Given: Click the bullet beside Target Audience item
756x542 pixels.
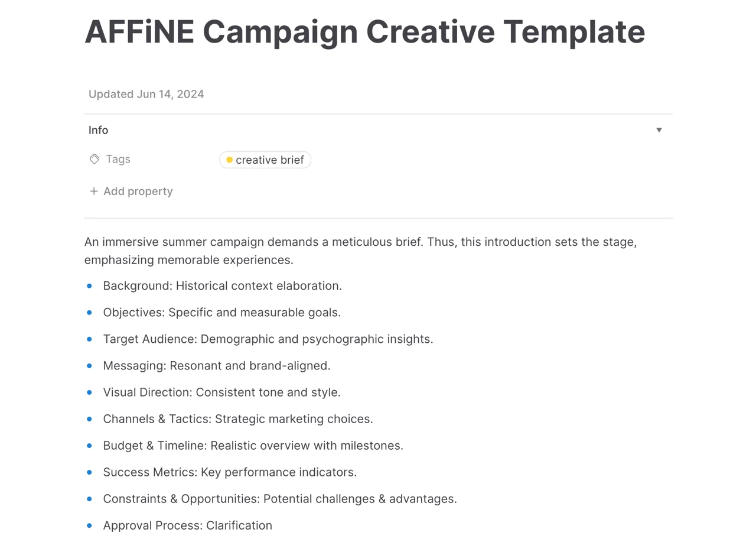Looking at the screenshot, I should coord(90,339).
